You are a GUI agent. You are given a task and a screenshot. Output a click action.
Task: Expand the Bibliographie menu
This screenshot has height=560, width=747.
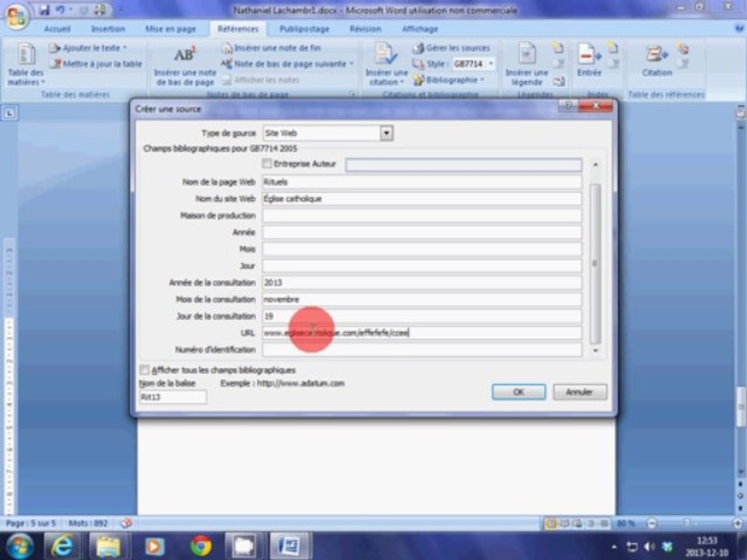click(x=448, y=79)
